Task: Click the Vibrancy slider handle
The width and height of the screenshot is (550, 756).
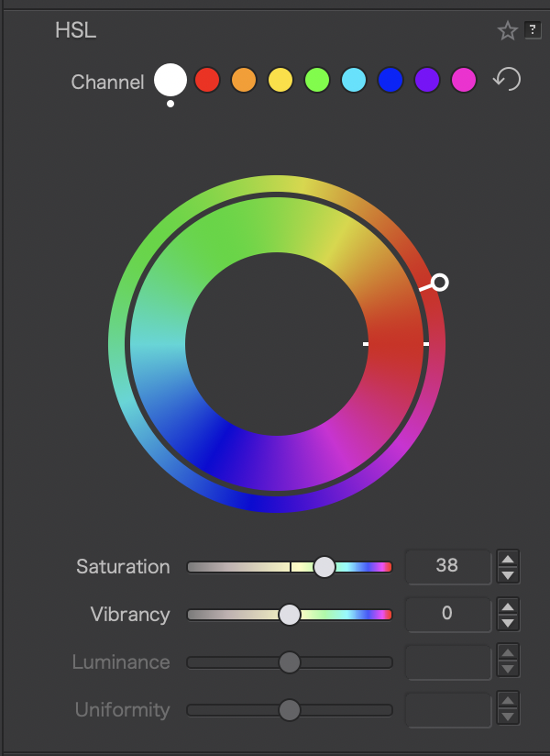Action: (290, 615)
